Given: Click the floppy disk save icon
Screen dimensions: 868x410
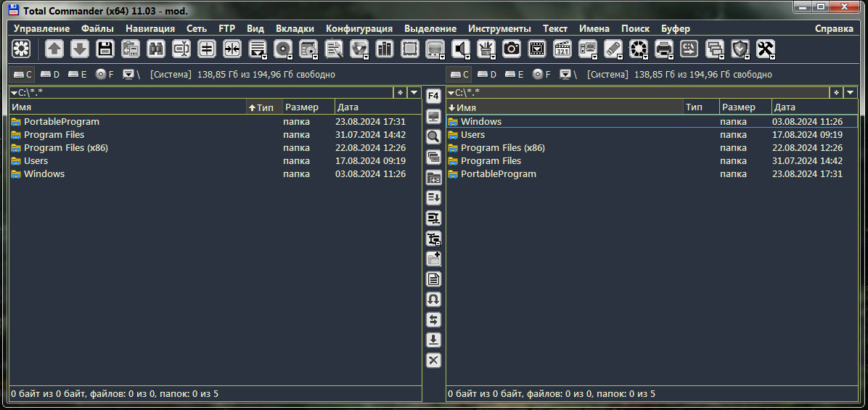Looking at the screenshot, I should 105,49.
